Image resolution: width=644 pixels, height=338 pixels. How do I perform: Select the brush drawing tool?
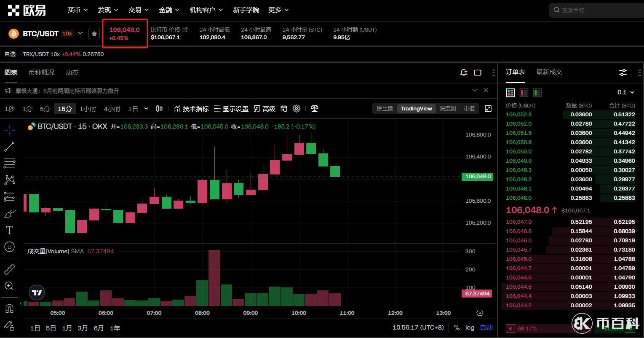(9, 214)
